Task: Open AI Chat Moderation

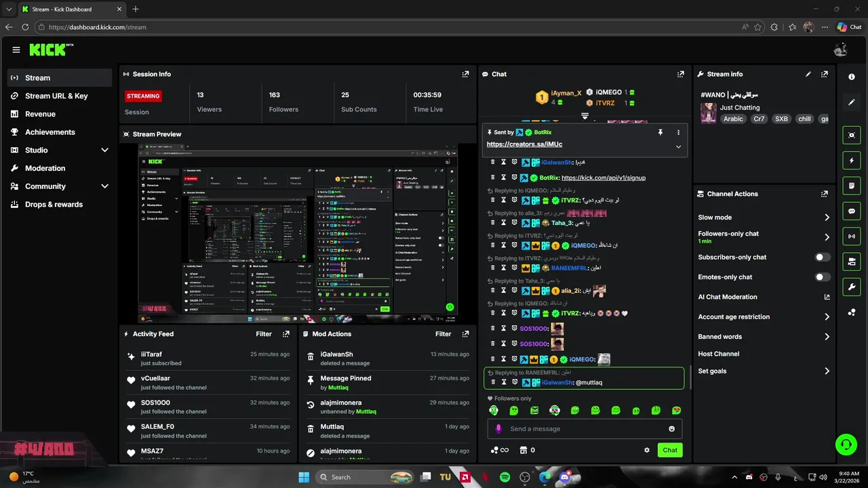Action: [764, 297]
